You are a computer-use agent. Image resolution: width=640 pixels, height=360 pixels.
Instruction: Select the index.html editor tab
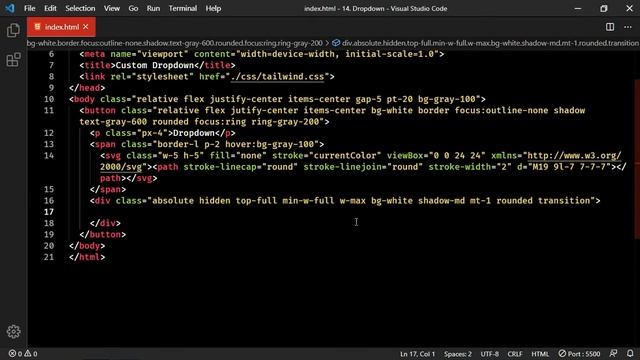pos(61,27)
